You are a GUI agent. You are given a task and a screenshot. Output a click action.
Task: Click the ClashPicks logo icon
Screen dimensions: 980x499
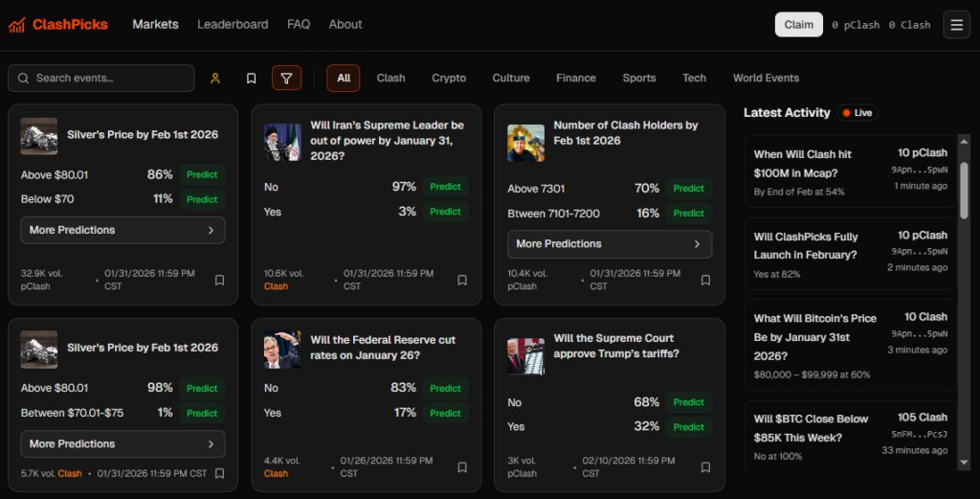click(x=16, y=25)
